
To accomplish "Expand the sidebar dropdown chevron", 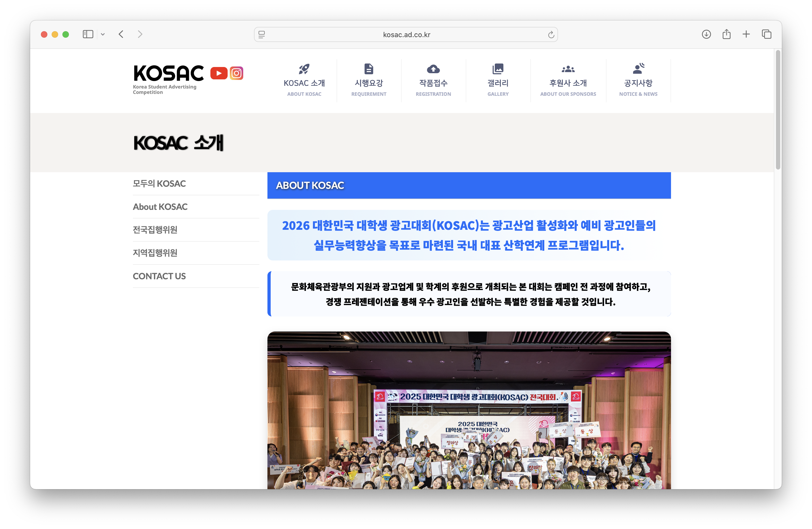I will [103, 34].
